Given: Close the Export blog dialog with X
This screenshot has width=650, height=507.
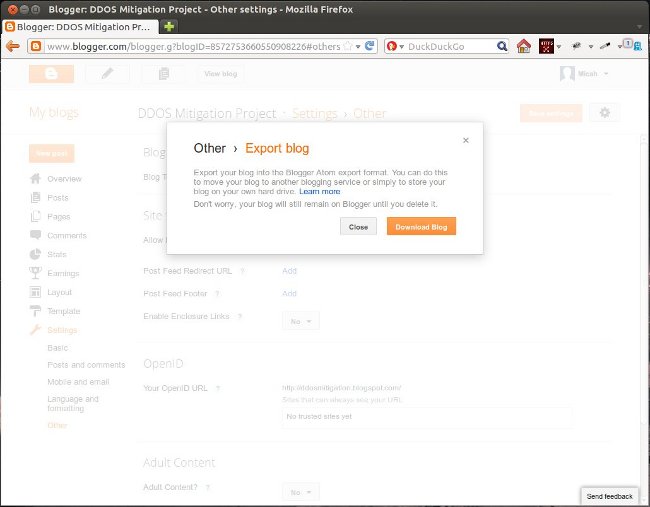Looking at the screenshot, I should point(466,141).
